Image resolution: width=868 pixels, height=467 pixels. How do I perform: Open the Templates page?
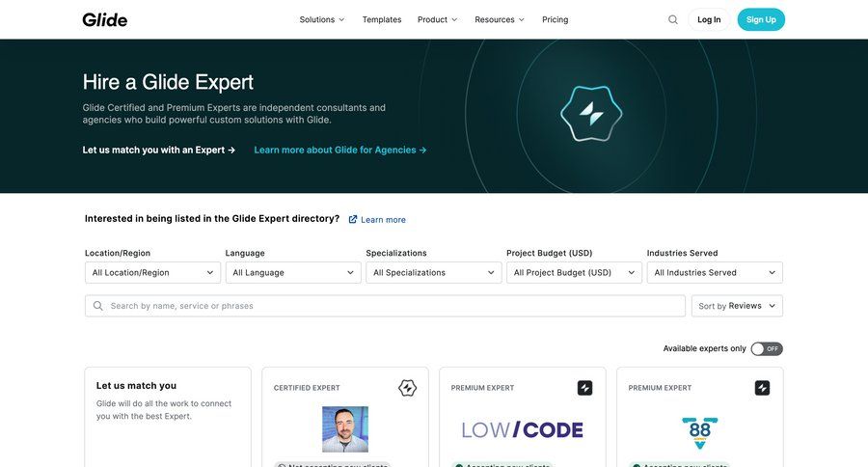pyautogui.click(x=382, y=19)
